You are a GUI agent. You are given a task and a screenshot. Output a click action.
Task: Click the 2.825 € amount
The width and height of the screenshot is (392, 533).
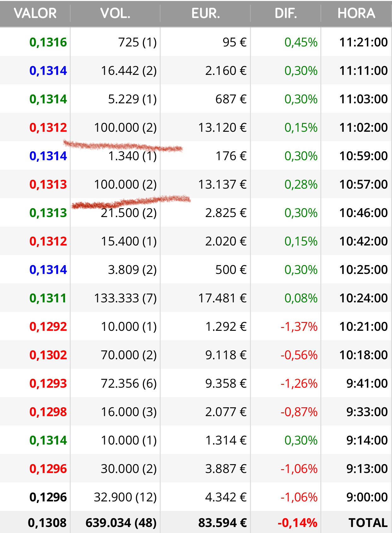click(226, 213)
